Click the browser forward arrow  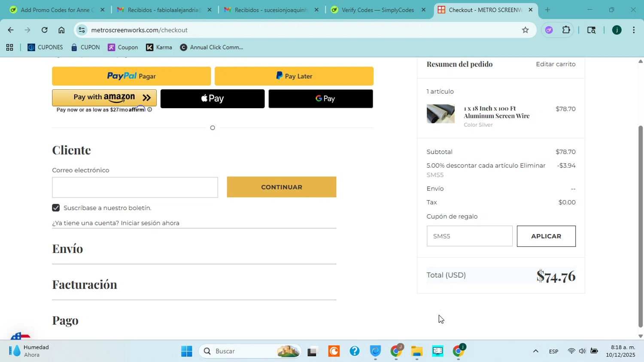point(27,30)
